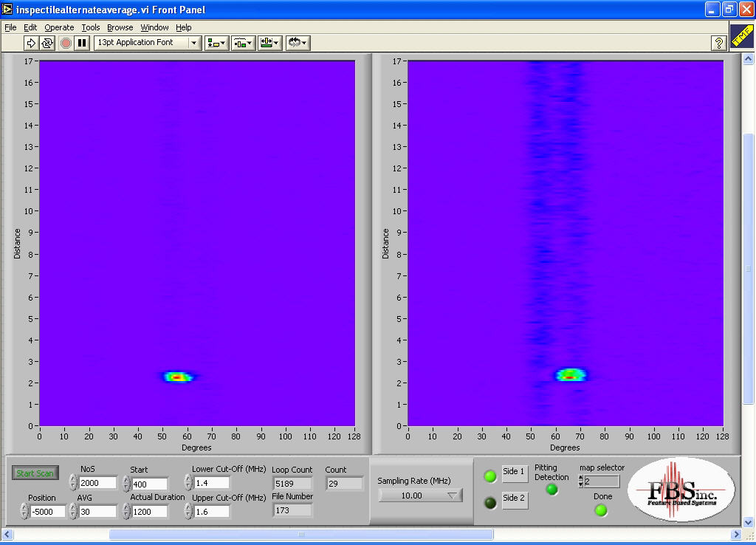Click the Run arrow button
The image size is (756, 545).
[31, 43]
